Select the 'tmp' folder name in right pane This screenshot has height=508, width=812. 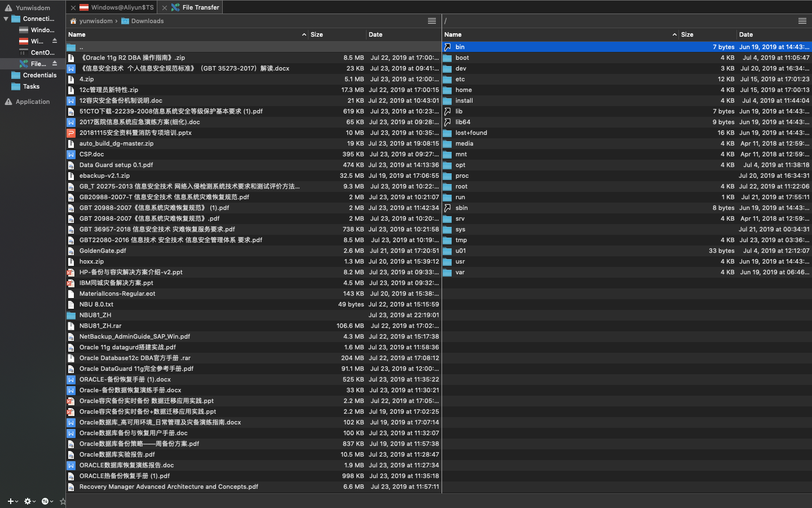pos(461,240)
